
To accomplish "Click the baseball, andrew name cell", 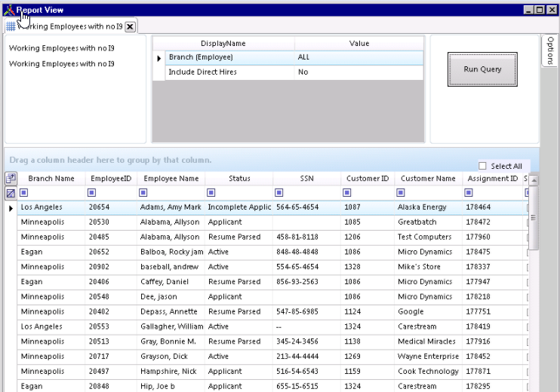I will (171, 267).
